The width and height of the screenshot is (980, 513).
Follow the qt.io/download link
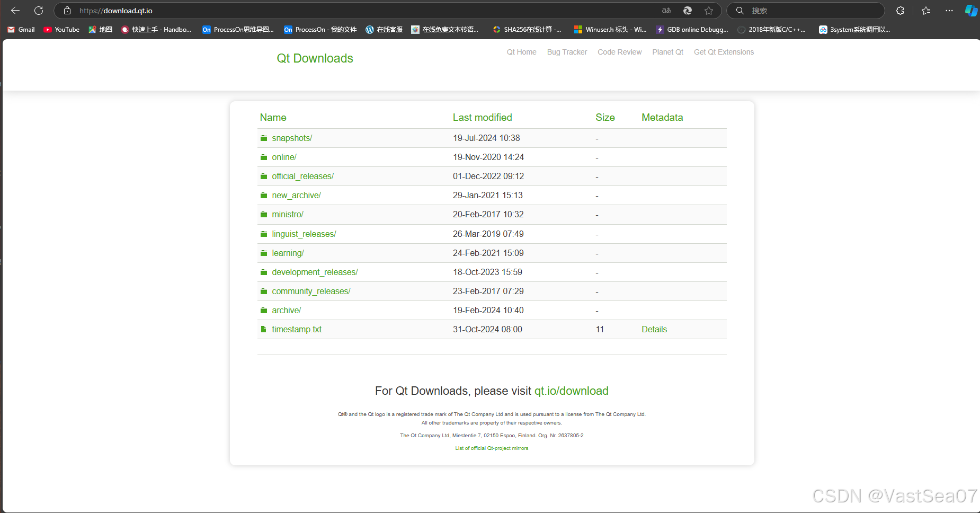pyautogui.click(x=572, y=391)
